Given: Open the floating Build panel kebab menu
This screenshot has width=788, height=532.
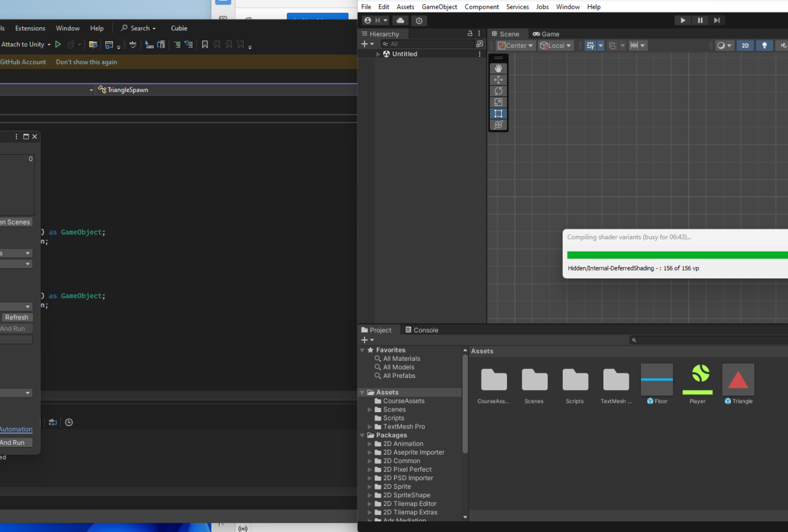Looking at the screenshot, I should pyautogui.click(x=17, y=136).
